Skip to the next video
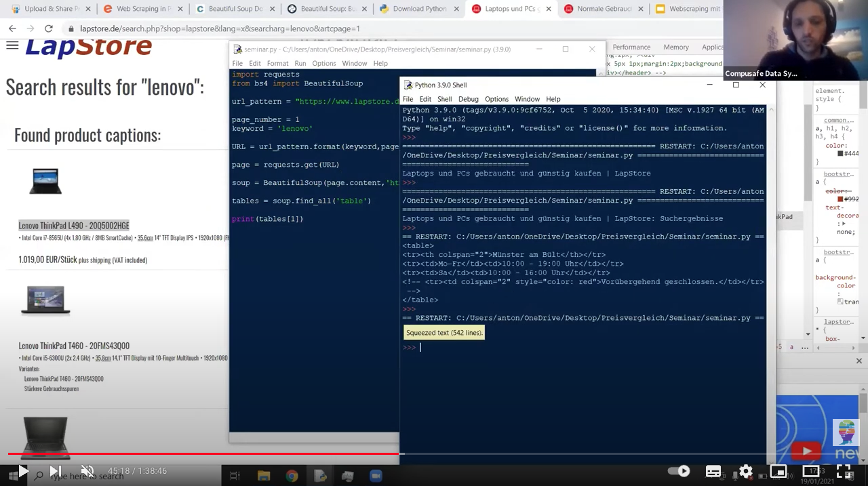 pyautogui.click(x=56, y=471)
